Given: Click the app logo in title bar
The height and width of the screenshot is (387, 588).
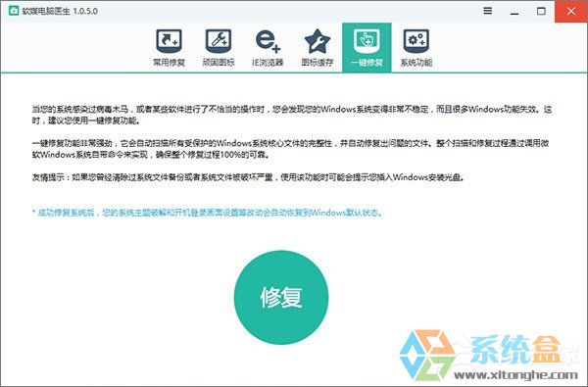Looking at the screenshot, I should pos(14,11).
